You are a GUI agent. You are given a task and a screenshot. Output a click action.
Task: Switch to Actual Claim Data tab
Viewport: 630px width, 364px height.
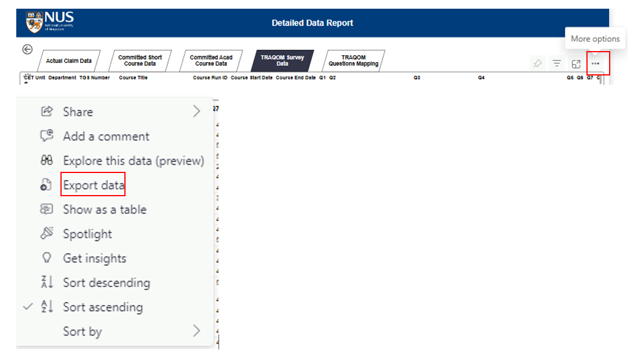pyautogui.click(x=69, y=61)
